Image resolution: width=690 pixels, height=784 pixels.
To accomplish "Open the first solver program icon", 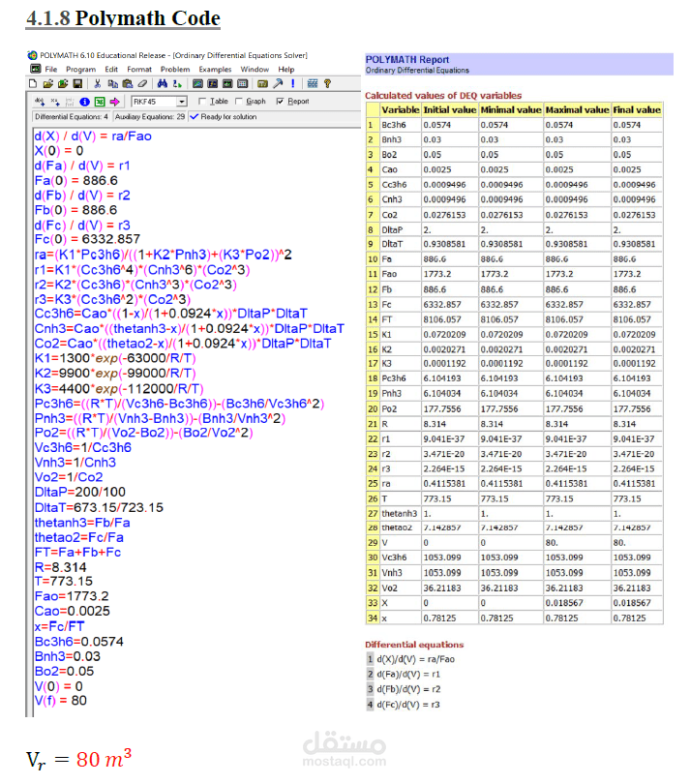I will pos(197,83).
